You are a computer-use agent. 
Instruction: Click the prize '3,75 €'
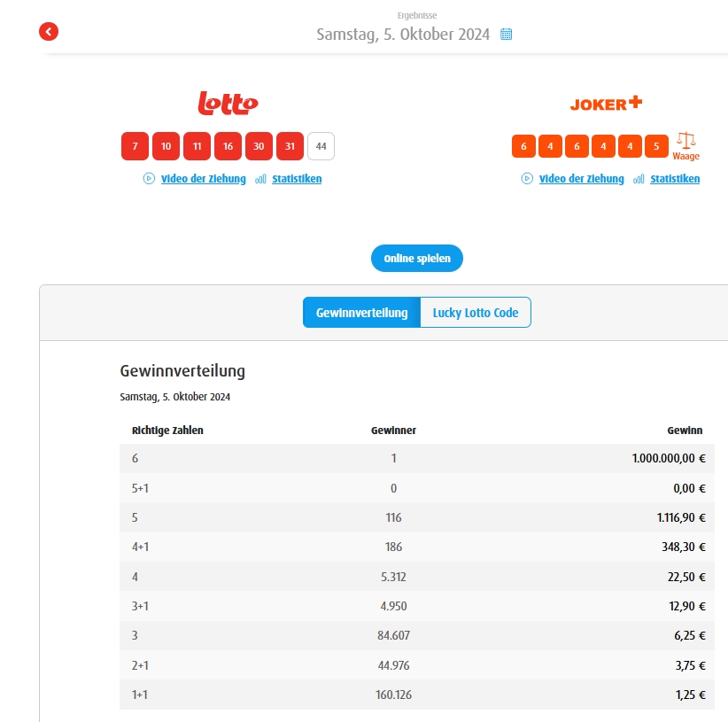(691, 666)
